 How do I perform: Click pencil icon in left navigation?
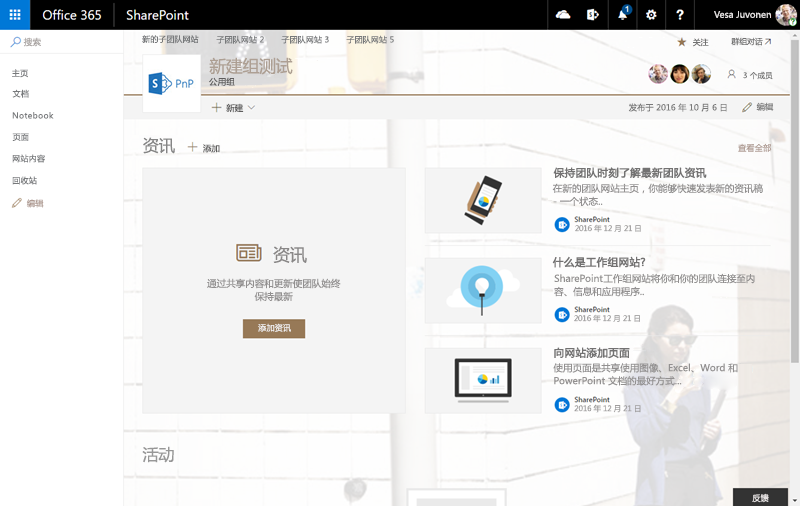(17, 203)
